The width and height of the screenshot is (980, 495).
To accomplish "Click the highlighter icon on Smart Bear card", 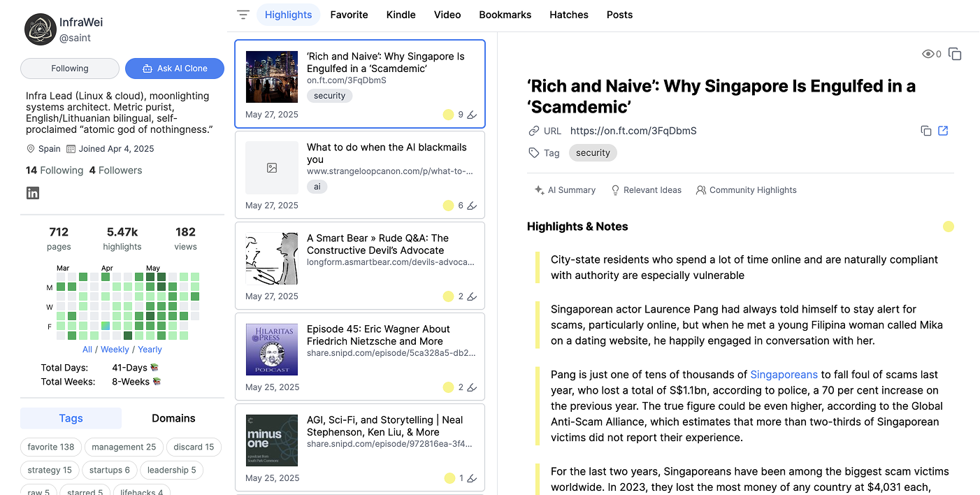I will point(472,296).
